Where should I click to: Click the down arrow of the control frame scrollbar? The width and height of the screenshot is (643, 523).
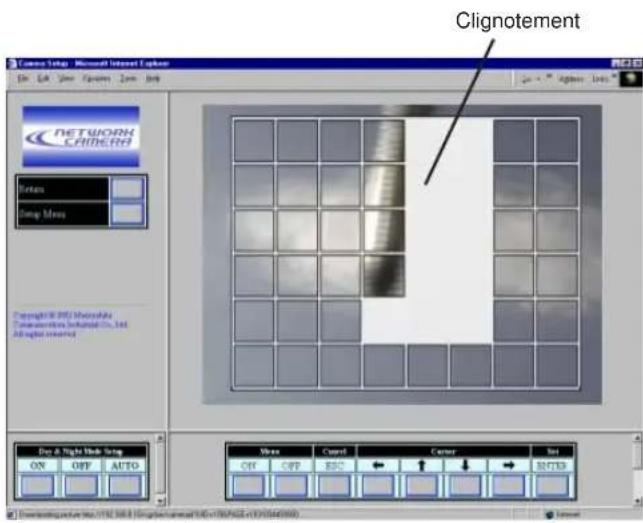pos(638,501)
